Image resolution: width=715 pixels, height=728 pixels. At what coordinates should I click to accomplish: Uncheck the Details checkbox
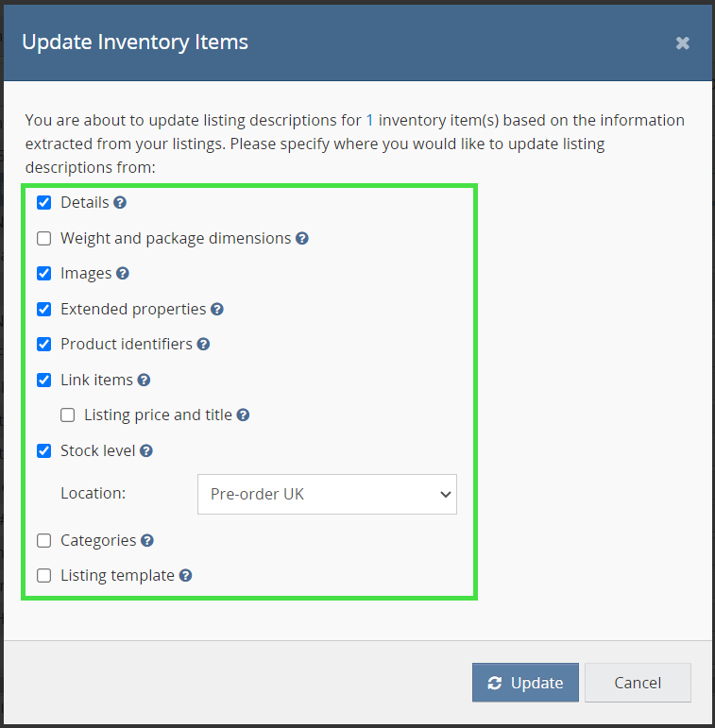click(44, 203)
